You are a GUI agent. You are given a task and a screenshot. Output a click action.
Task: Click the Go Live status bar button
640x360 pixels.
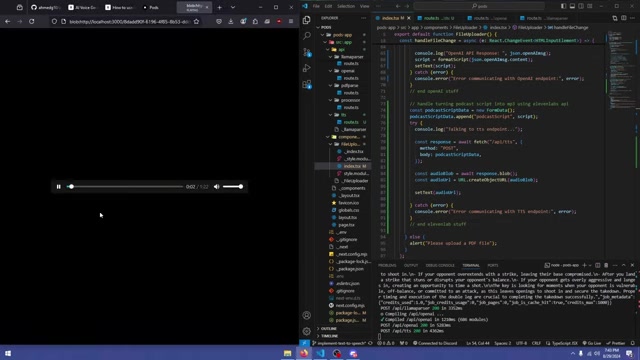(x=591, y=343)
